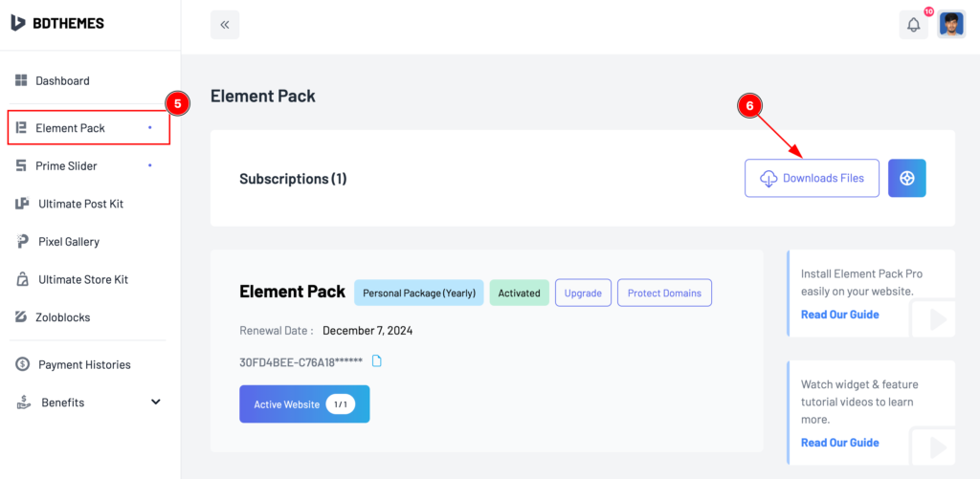The height and width of the screenshot is (479, 980).
Task: Click the Dashboard grid icon
Action: point(21,80)
